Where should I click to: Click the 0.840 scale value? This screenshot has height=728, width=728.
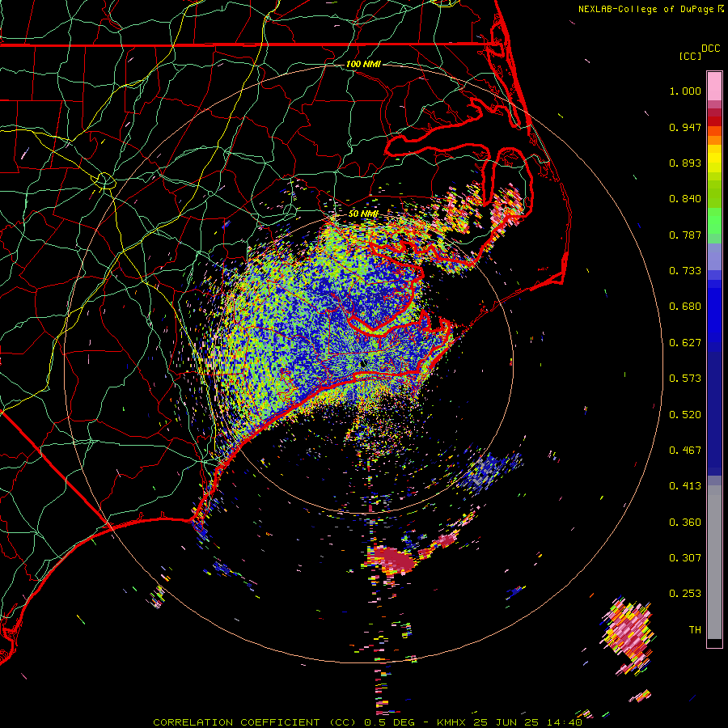(685, 199)
